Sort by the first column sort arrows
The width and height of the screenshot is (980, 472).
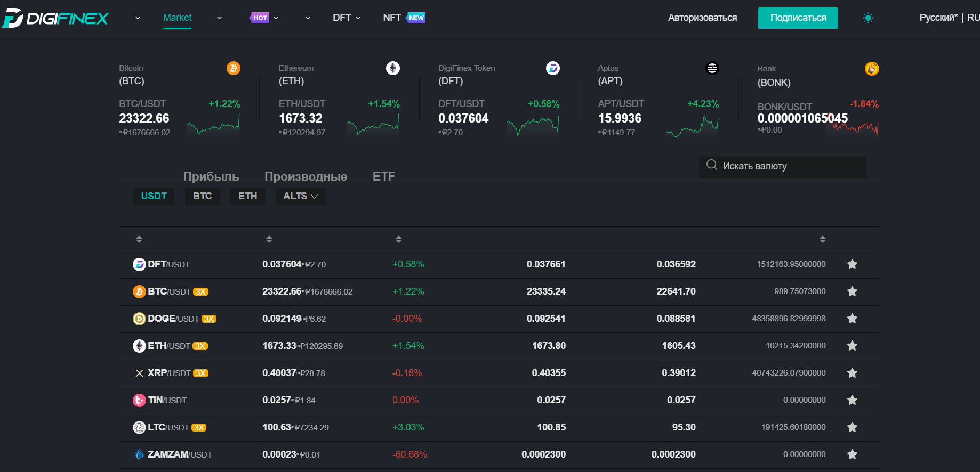coord(139,239)
